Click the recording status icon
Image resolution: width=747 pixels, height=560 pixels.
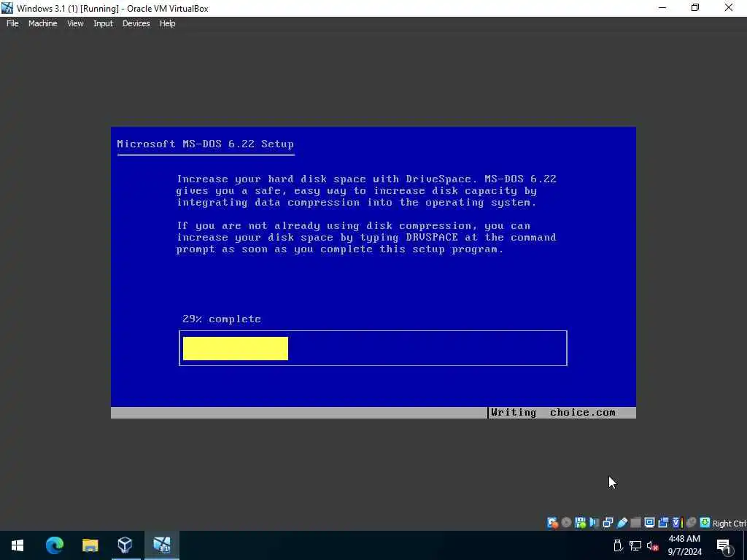coord(663,523)
